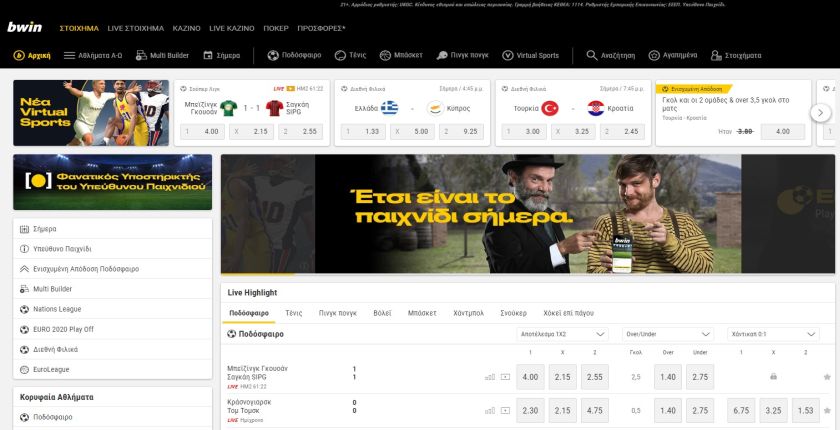Click the Multi Builder icon in the navigation bar
The image size is (840, 430).
[x=141, y=55]
